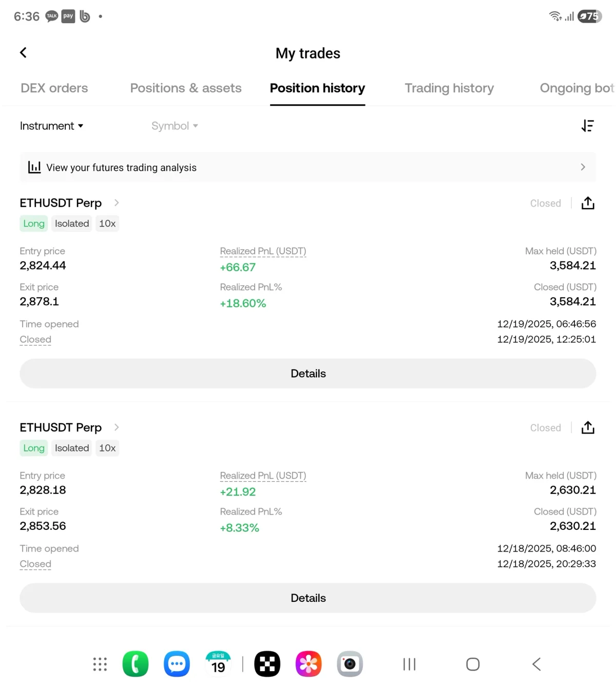Open the calendar app showing 19
Image resolution: width=616 pixels, height=684 pixels.
coord(218,664)
